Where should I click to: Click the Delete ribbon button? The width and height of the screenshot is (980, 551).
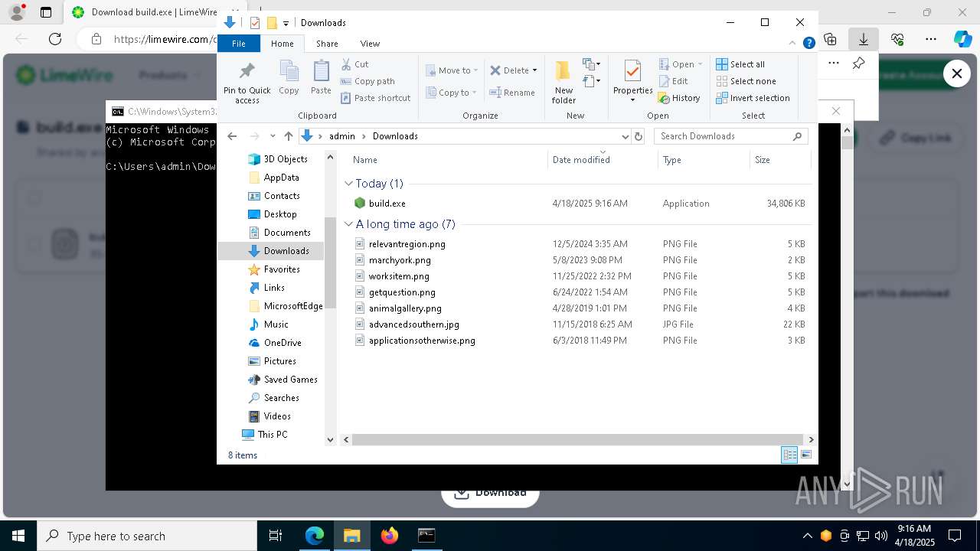(x=509, y=70)
